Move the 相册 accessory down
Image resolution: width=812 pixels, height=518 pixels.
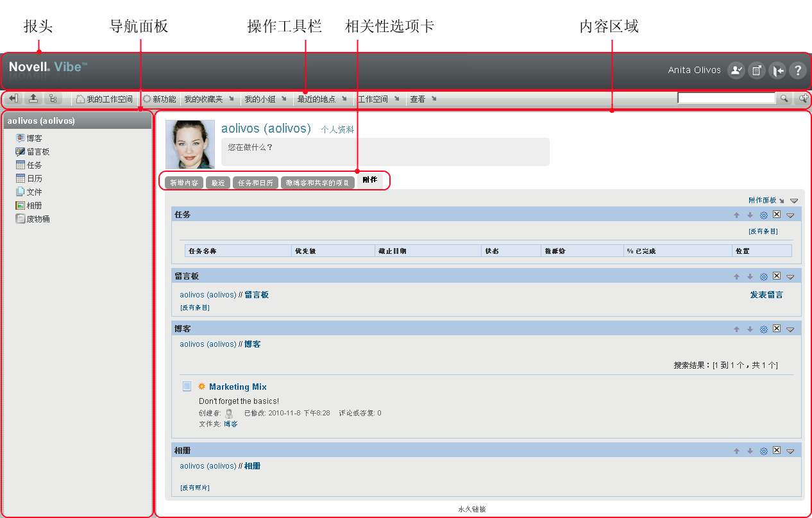pos(750,451)
